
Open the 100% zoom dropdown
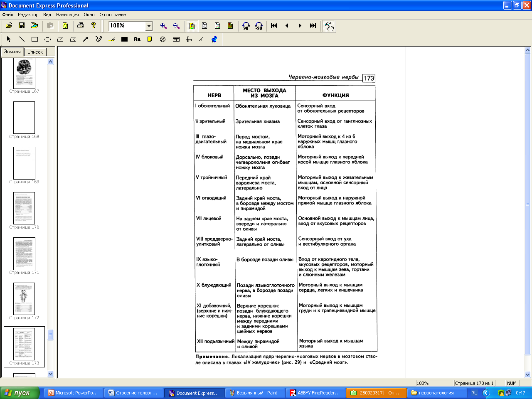click(149, 26)
